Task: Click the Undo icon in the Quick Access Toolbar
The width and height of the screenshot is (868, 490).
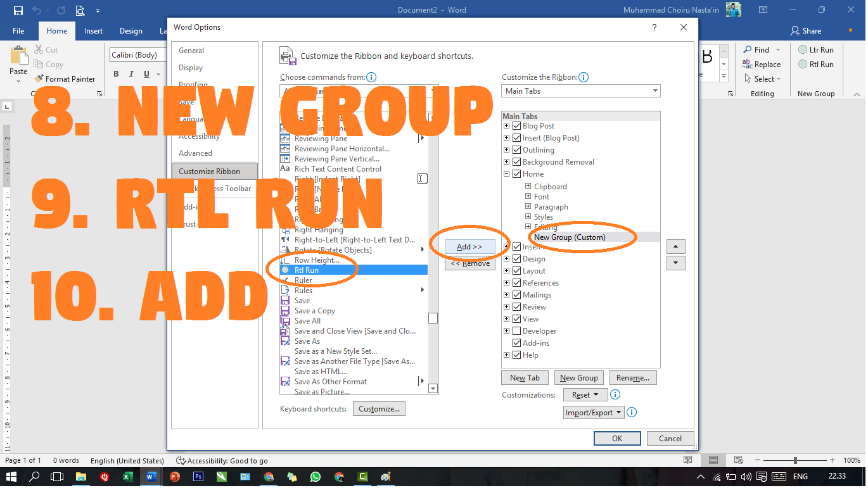Action: pos(37,10)
